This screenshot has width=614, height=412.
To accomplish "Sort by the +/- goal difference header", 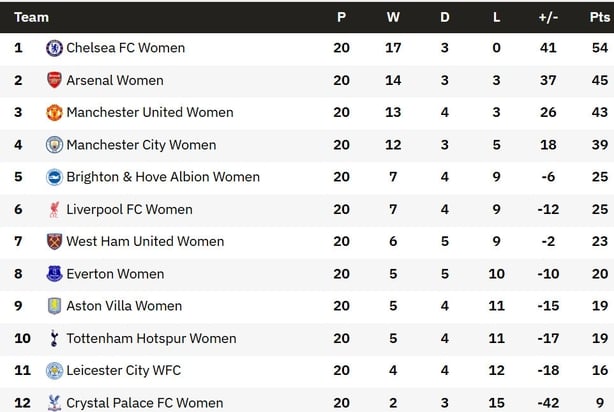I will [x=548, y=17].
